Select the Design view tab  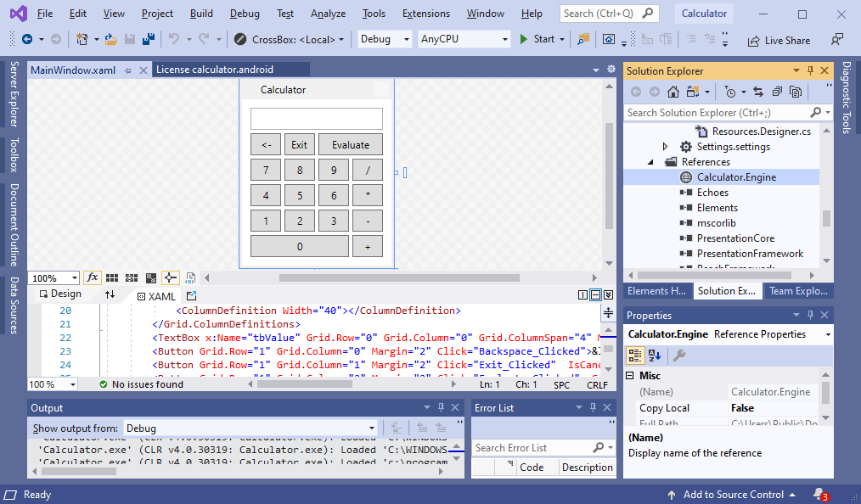click(x=60, y=294)
